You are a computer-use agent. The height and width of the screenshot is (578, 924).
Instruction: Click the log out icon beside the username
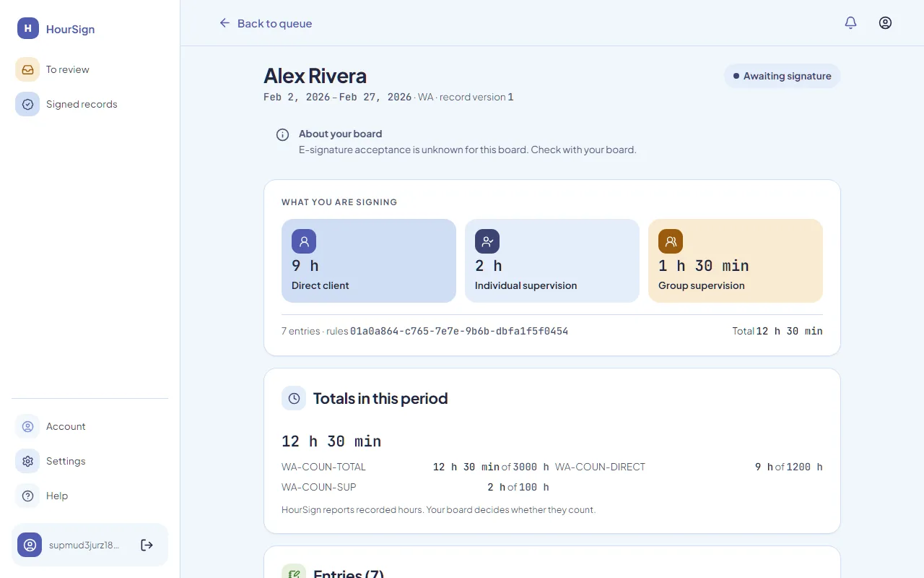[x=147, y=545]
